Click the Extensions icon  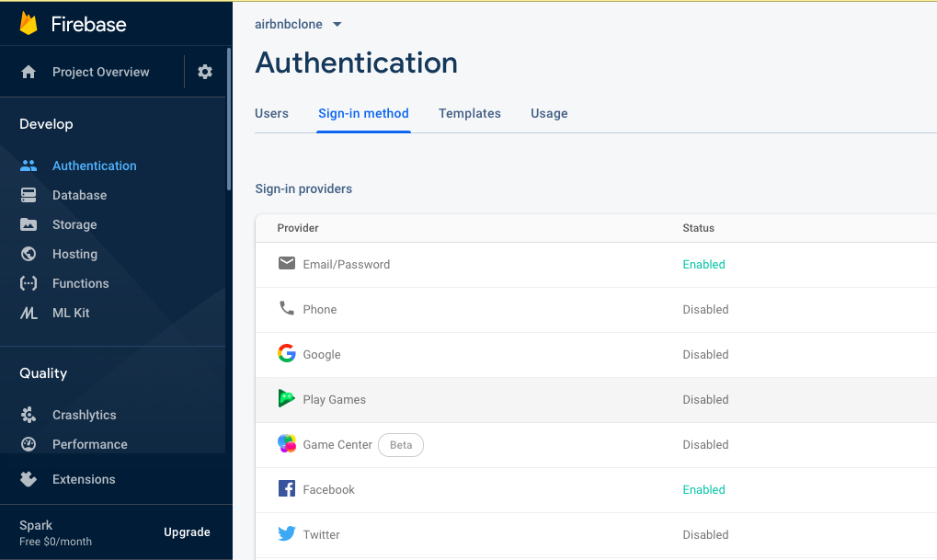point(29,479)
